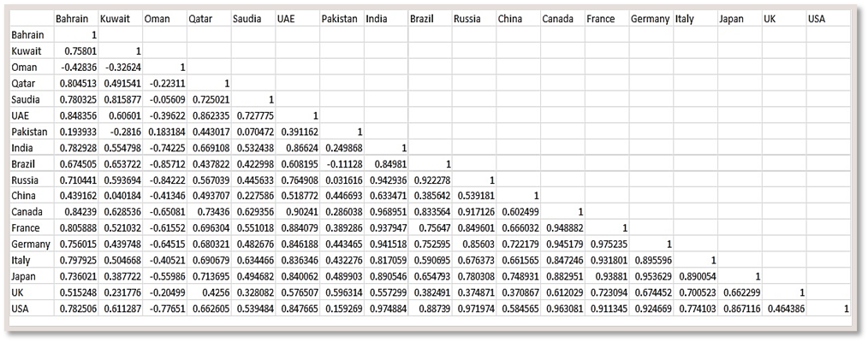Viewport: 868px width, 342px height.
Task: Select the Saudia column header
Action: tap(253, 19)
